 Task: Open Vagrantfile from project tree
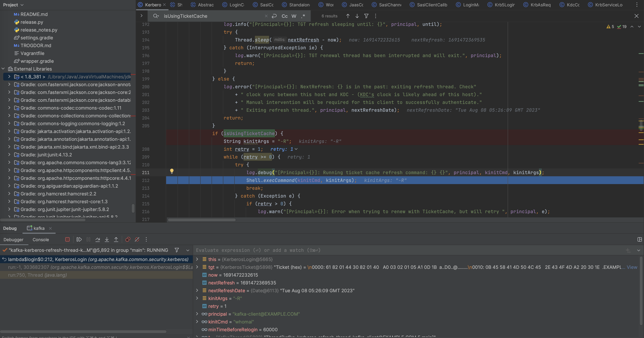click(32, 53)
